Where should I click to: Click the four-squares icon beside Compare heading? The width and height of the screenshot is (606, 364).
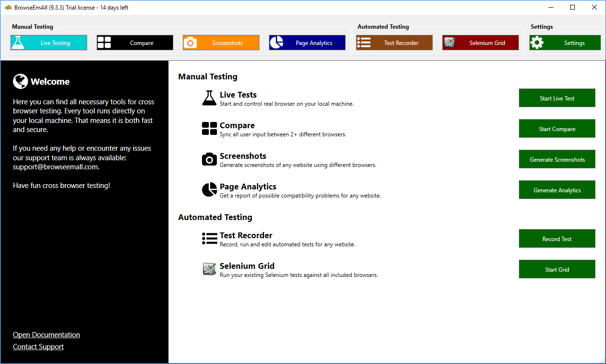tap(209, 129)
